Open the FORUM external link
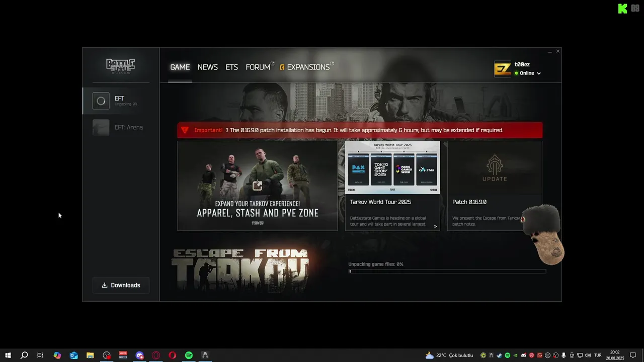 click(x=260, y=67)
